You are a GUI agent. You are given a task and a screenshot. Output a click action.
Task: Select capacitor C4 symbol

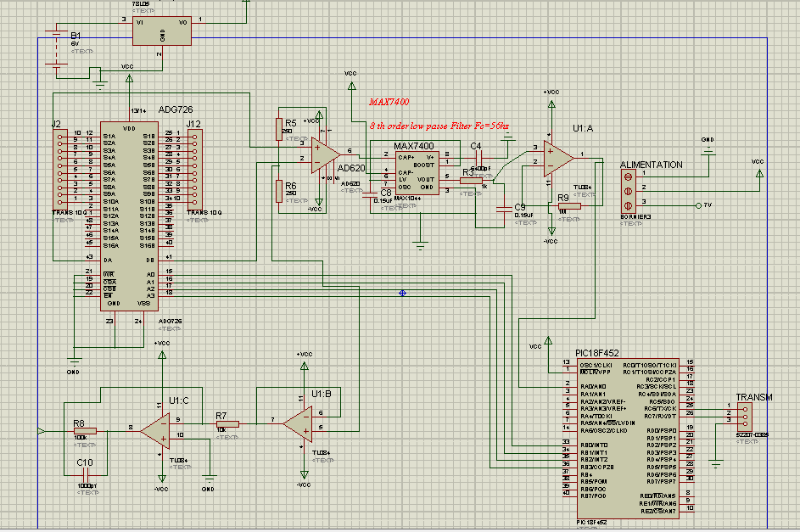(x=479, y=159)
